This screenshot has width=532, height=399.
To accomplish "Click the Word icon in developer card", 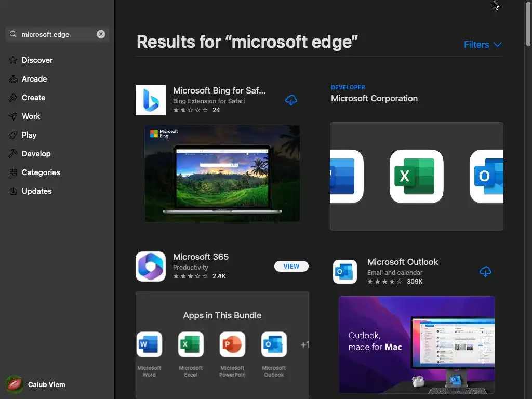I will coord(347,177).
